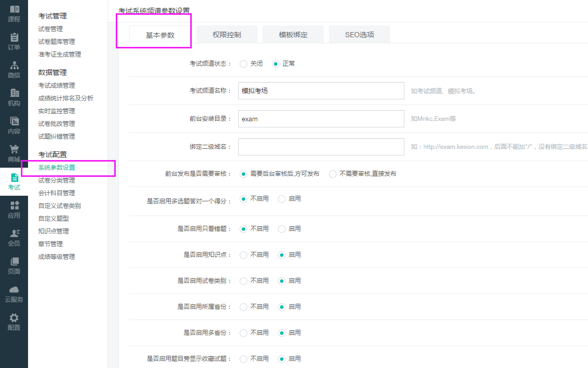Open the 云服务 cloud icon
This screenshot has height=368, width=588.
click(14, 290)
